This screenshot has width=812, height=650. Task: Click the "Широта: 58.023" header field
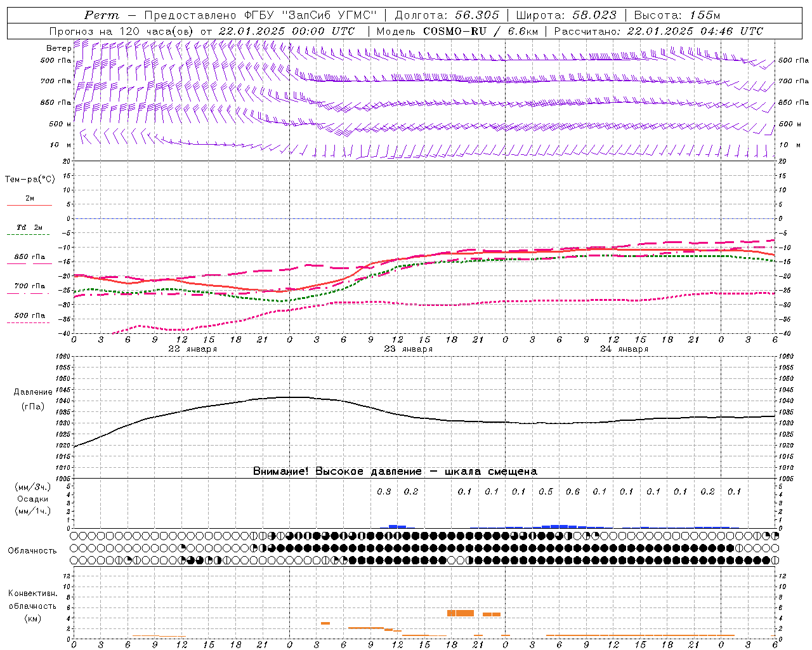pos(566,15)
